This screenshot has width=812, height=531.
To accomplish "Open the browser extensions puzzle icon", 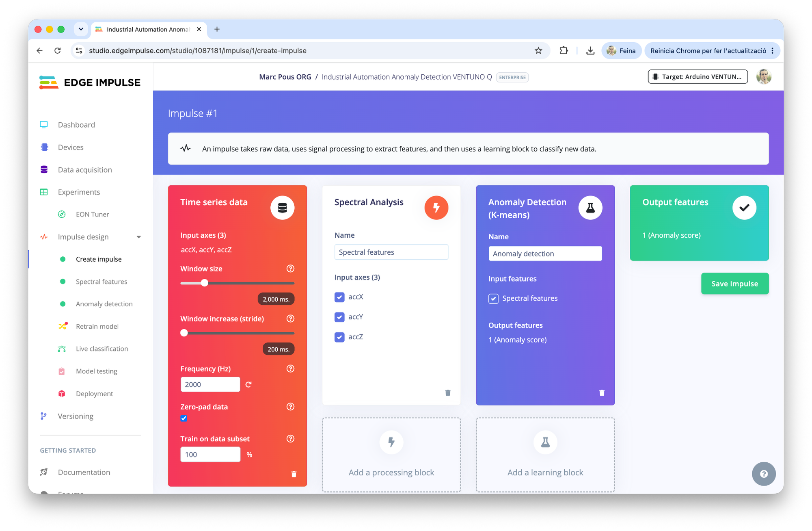I will (x=564, y=51).
